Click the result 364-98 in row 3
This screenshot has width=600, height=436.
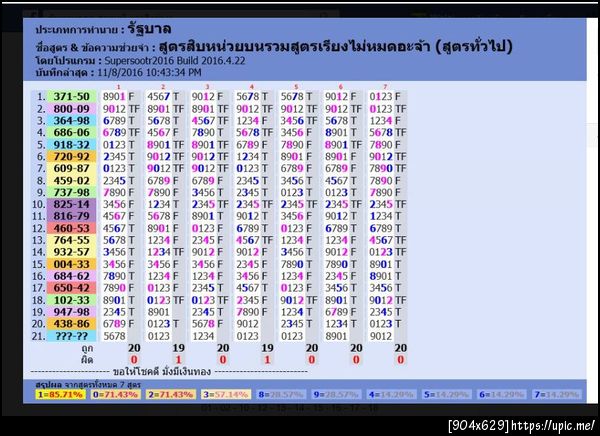(x=72, y=121)
